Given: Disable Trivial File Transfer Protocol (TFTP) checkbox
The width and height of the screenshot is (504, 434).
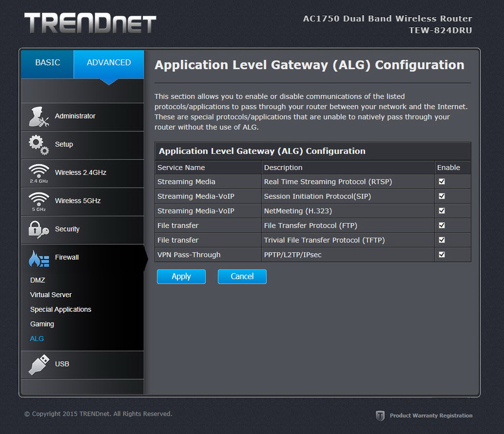Looking at the screenshot, I should [442, 240].
